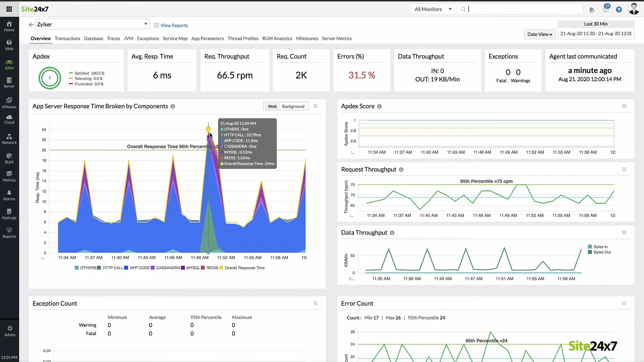Open Cloud section in sidebar
The height and width of the screenshot is (362, 644).
pos(9,119)
